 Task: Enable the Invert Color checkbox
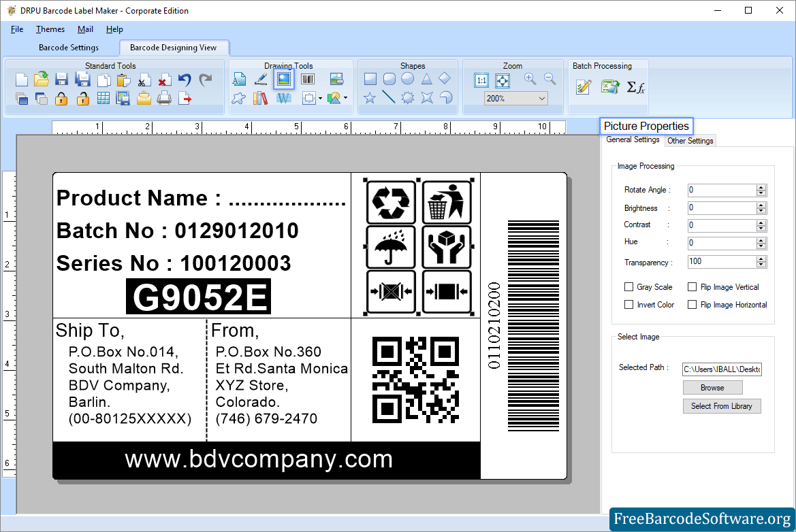point(628,305)
